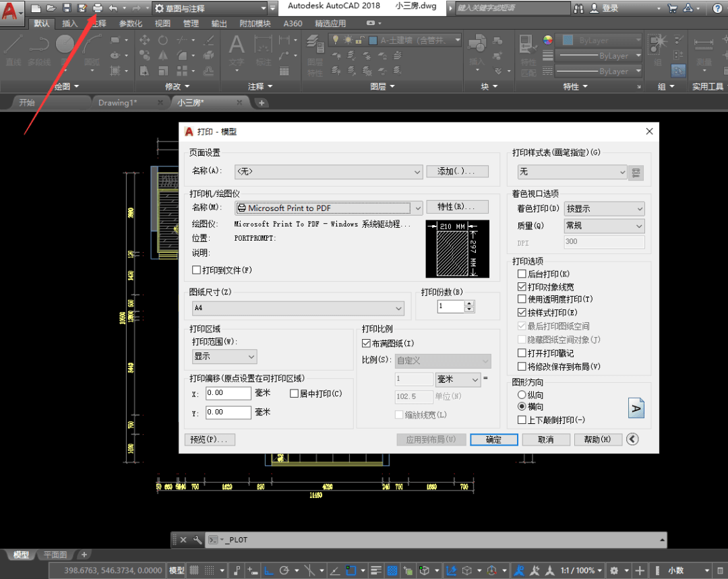Screen dimensions: 728x579
Task: Select the Text (文字) tool
Action: (237, 50)
